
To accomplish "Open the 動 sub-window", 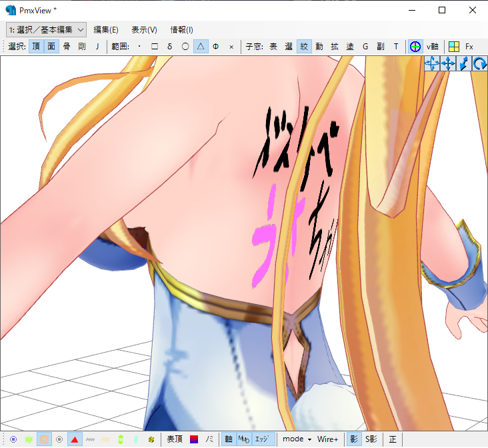I will pyautogui.click(x=319, y=47).
